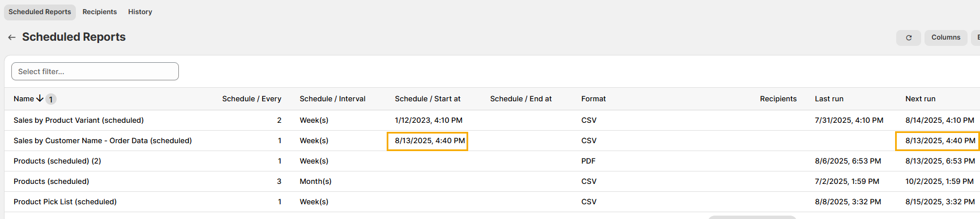The height and width of the screenshot is (219, 980).
Task: Click the Name sort descending arrow
Action: point(40,98)
